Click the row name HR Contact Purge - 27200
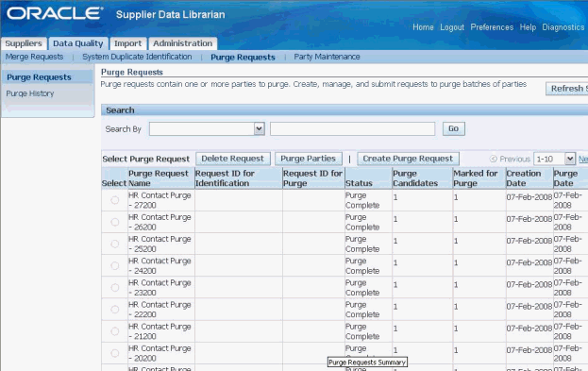The height and width of the screenshot is (371, 588). tap(160, 200)
